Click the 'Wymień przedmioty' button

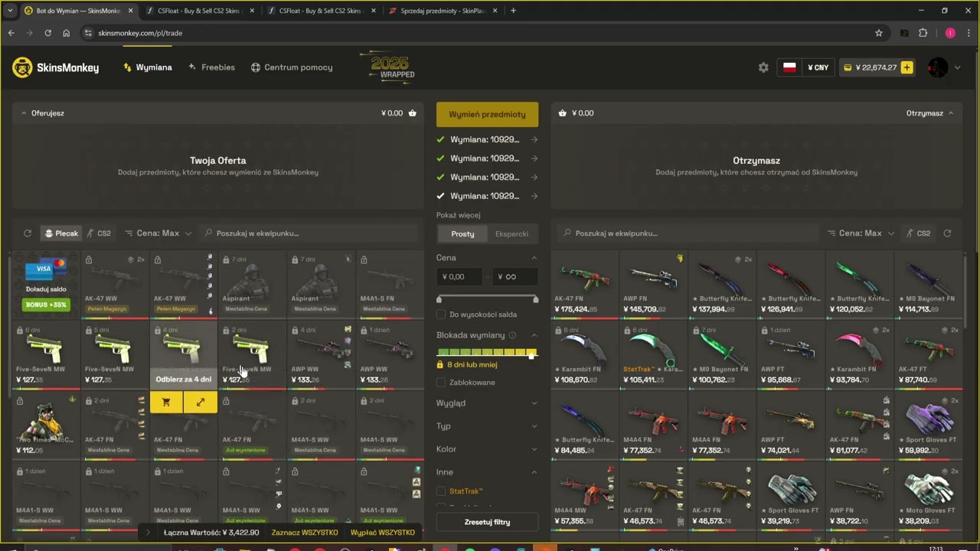click(487, 114)
